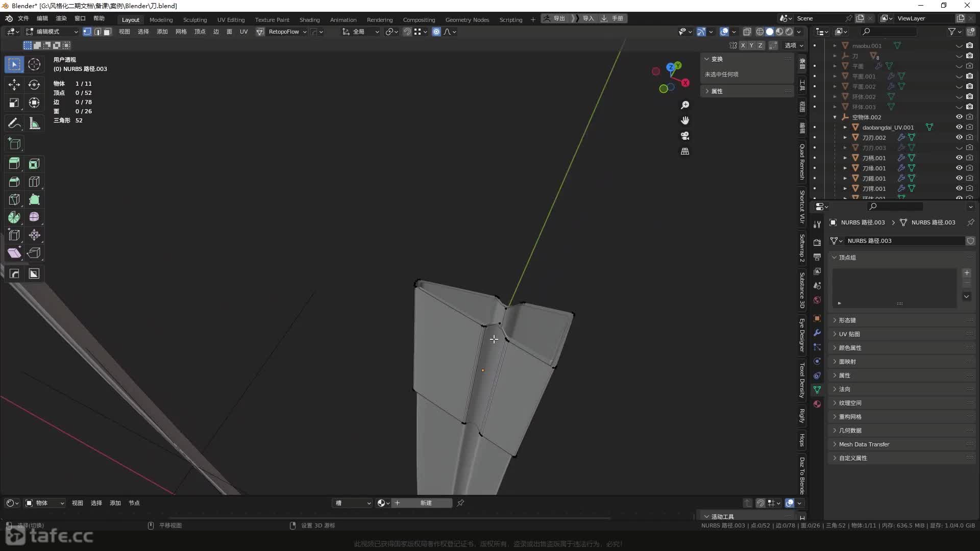
Task: Activate the Cursor tool
Action: 34,64
